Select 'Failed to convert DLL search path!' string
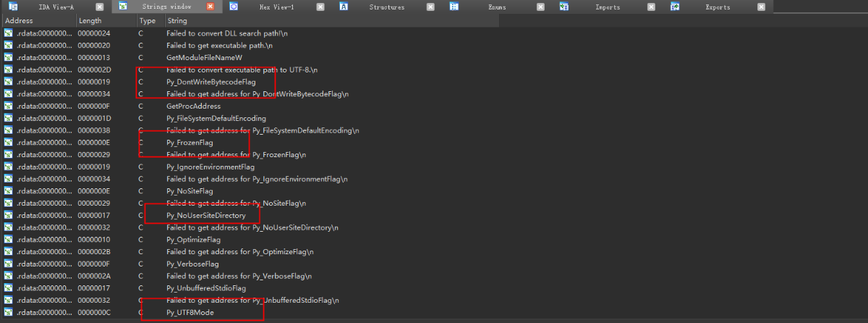 226,33
